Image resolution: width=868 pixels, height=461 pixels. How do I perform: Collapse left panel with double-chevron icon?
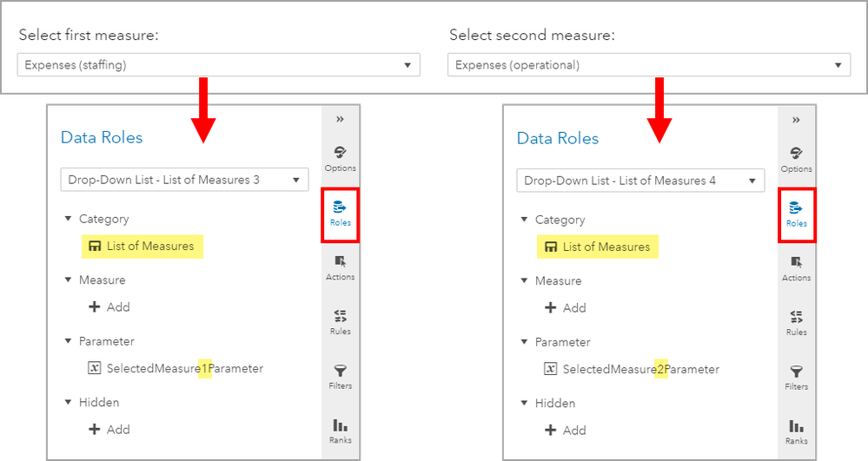click(340, 119)
